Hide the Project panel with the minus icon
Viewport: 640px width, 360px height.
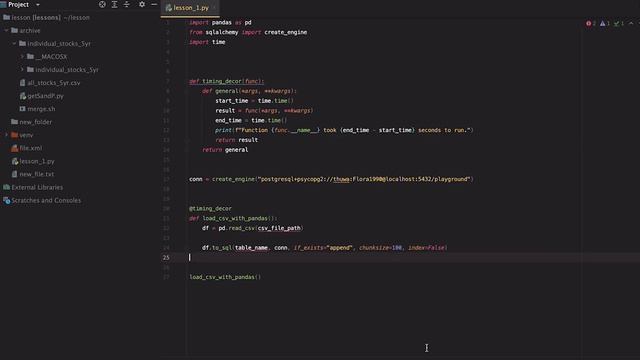pyautogui.click(x=154, y=4)
